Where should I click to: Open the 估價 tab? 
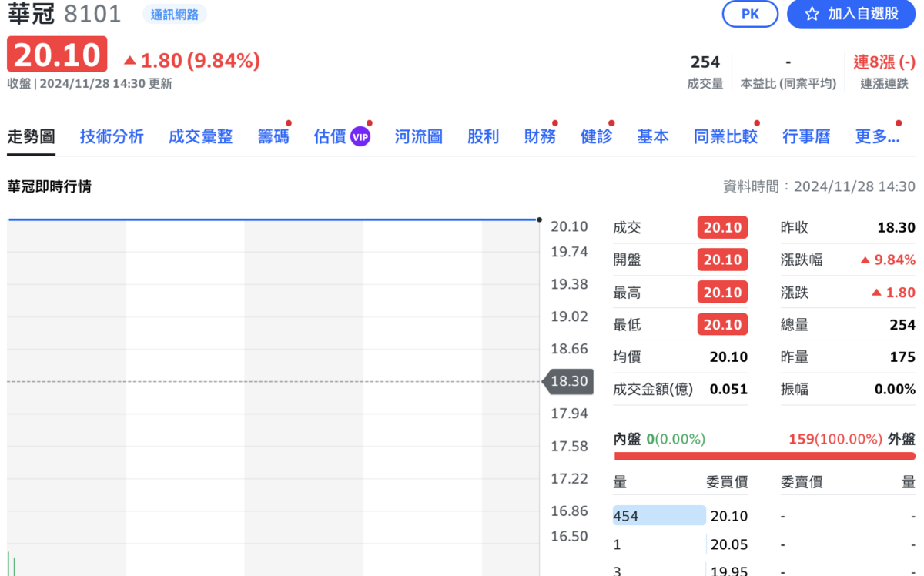[330, 136]
